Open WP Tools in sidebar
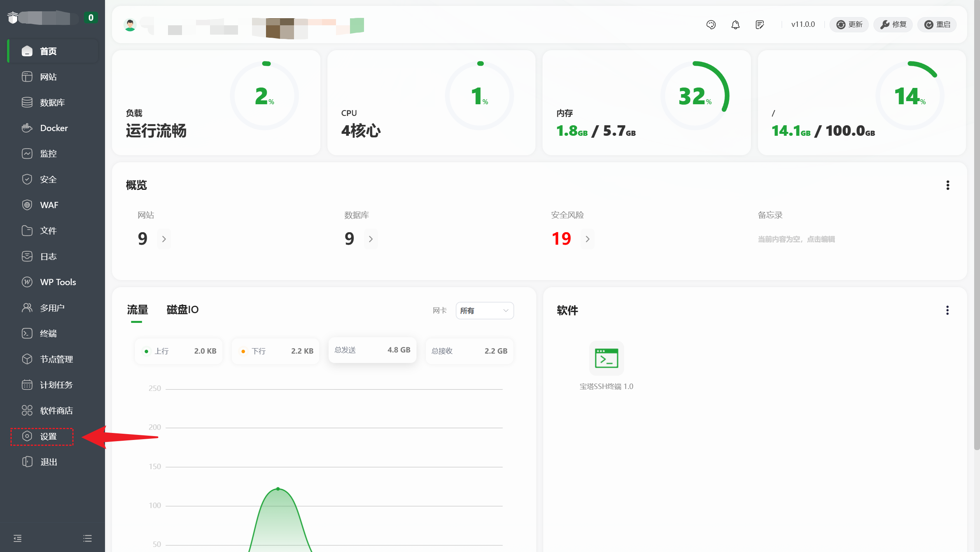The image size is (980, 552). coord(58,282)
